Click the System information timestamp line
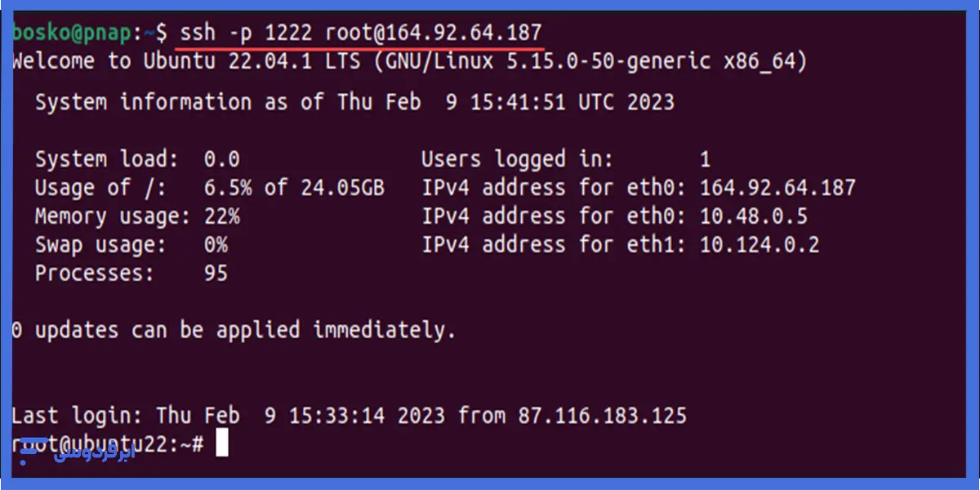This screenshot has height=490, width=980. [x=355, y=103]
